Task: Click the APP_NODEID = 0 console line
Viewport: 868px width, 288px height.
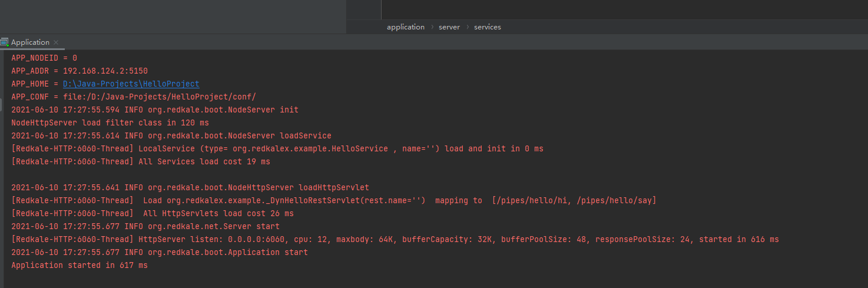Action: [x=44, y=58]
